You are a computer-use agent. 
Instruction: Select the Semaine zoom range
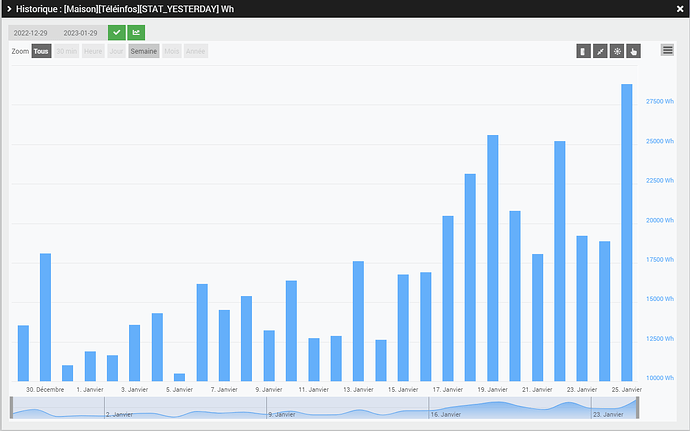(x=144, y=51)
